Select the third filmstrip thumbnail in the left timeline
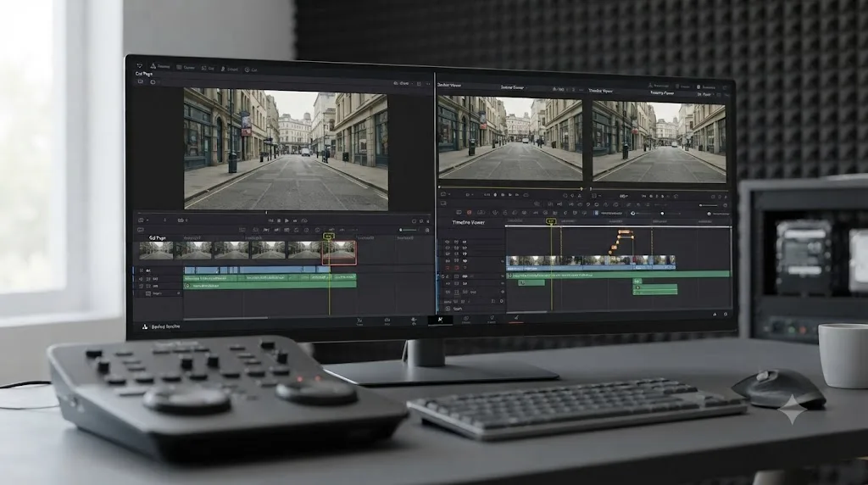 tap(231, 250)
